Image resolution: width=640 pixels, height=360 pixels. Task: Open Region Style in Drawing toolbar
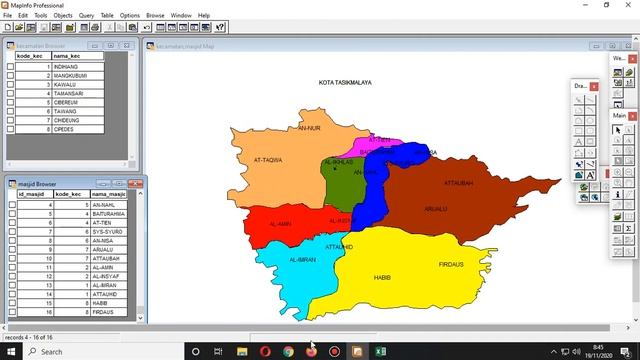579,176
